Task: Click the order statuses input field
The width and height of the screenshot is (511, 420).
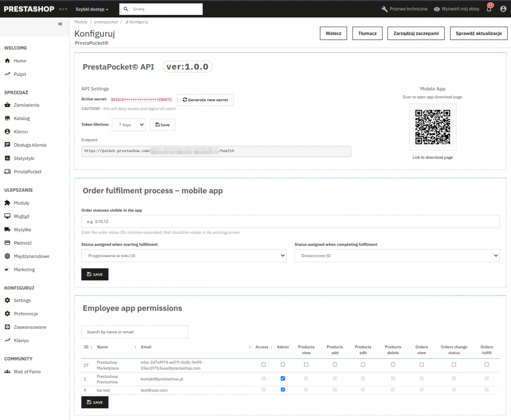Action: tap(290, 222)
